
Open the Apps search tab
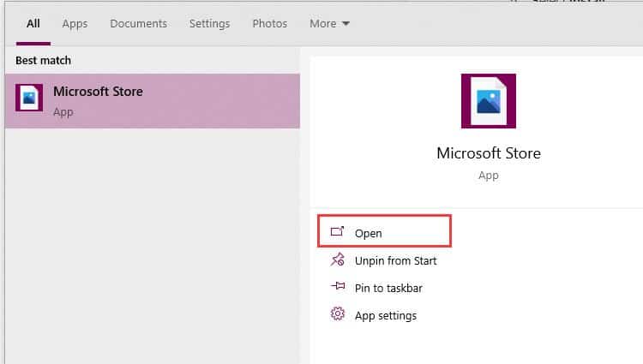[x=75, y=24]
